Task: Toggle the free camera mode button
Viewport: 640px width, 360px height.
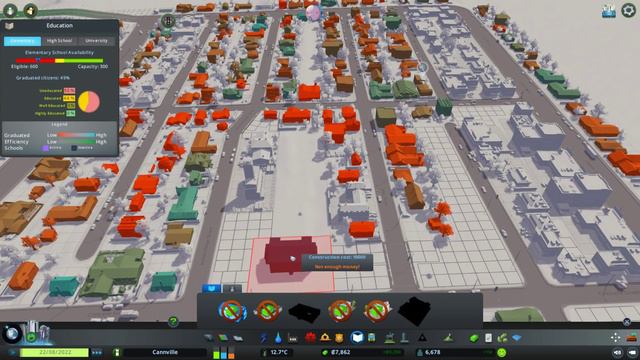Action: [633, 353]
